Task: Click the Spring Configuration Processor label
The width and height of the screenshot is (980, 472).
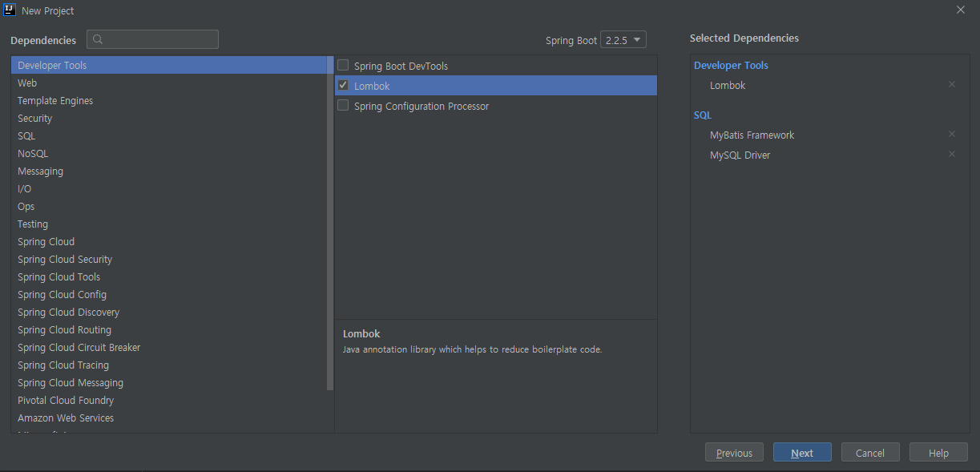Action: (x=421, y=106)
